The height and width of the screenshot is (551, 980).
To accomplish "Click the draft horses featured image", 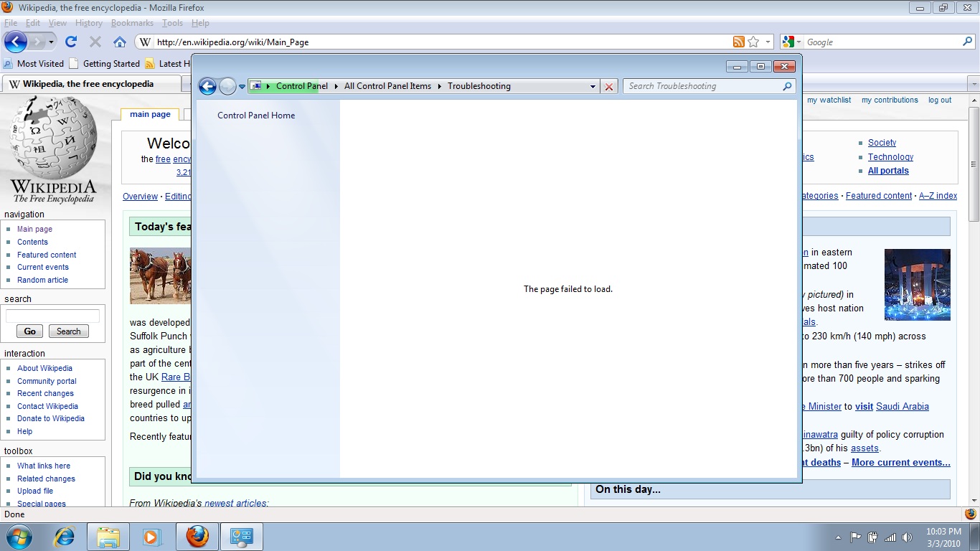I will [x=161, y=276].
